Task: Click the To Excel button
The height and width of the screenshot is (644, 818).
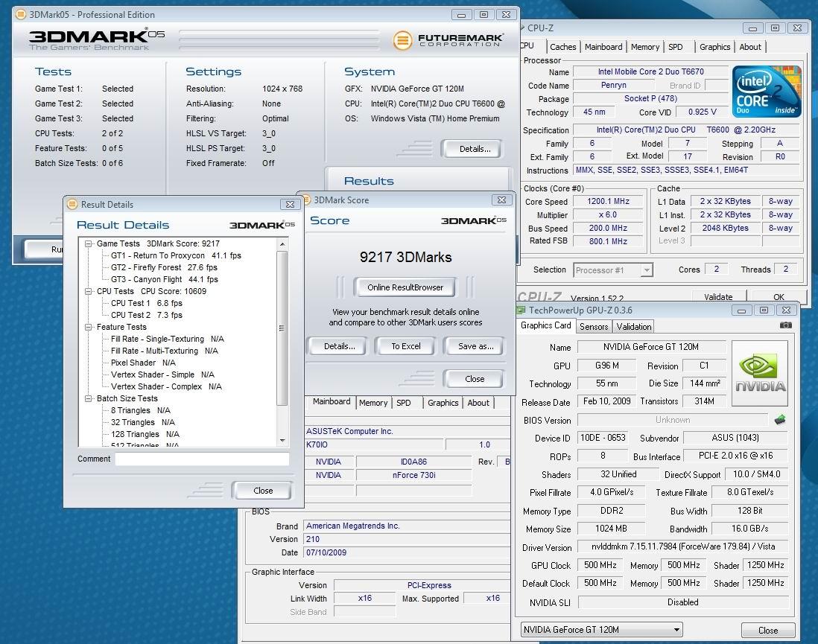Action: [406, 346]
